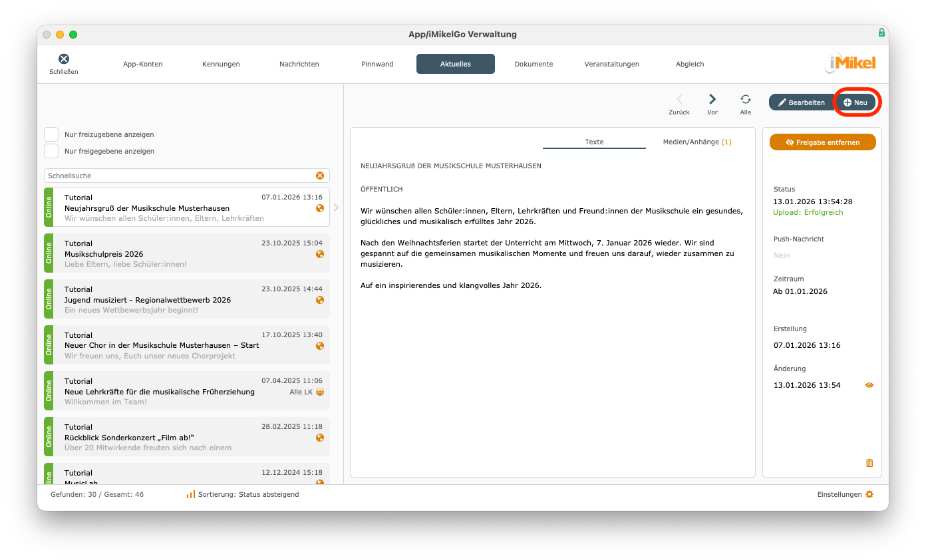The width and height of the screenshot is (926, 560).
Task: Click the eye toggle next to the Änderung date
Action: click(869, 385)
